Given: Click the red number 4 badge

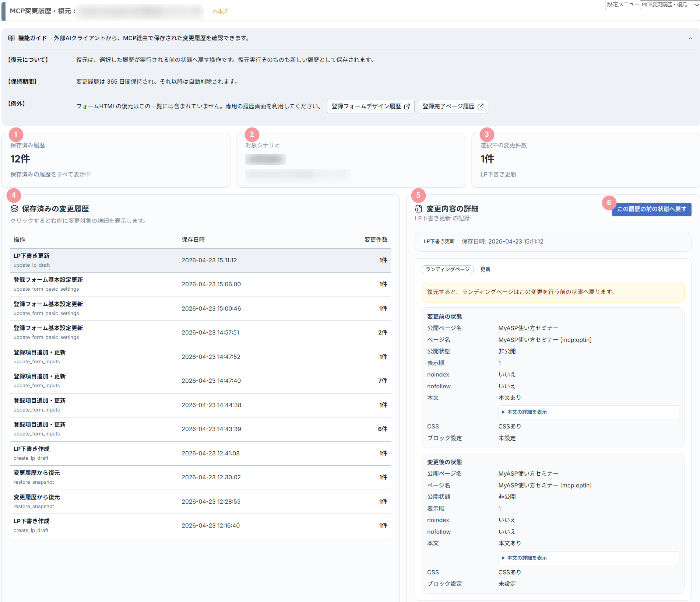Looking at the screenshot, I should coord(14,195).
